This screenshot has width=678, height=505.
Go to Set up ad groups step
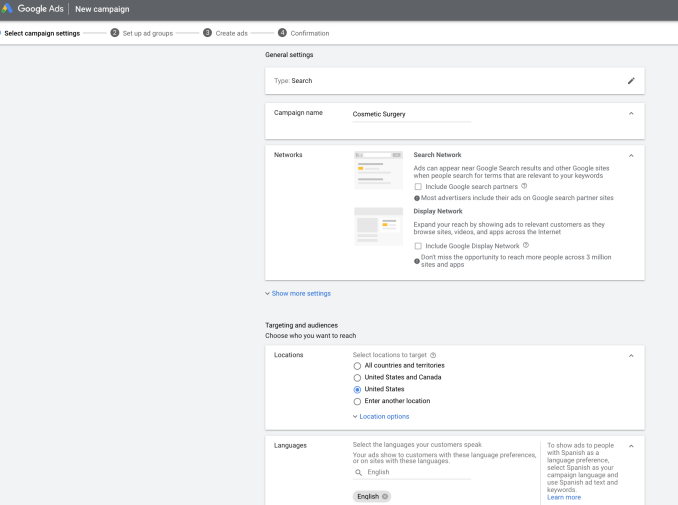coord(148,33)
